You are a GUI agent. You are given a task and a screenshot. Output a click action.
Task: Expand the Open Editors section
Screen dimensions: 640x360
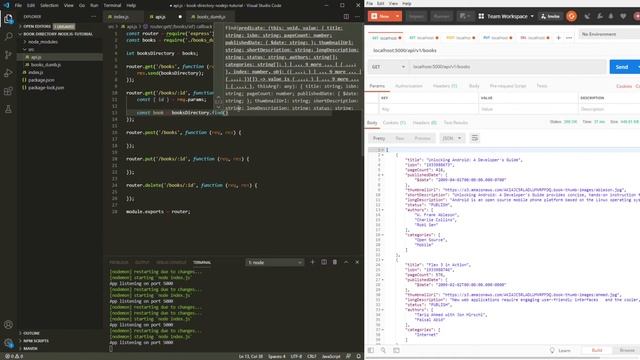pos(37,27)
